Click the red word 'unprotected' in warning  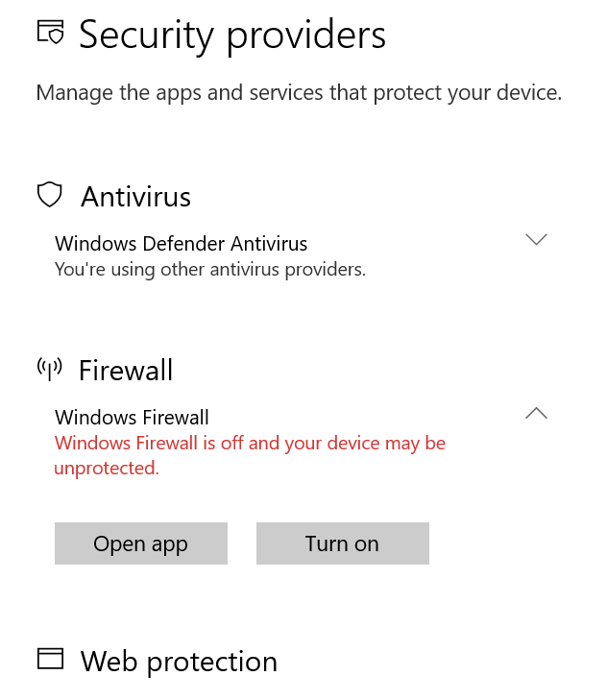105,469
